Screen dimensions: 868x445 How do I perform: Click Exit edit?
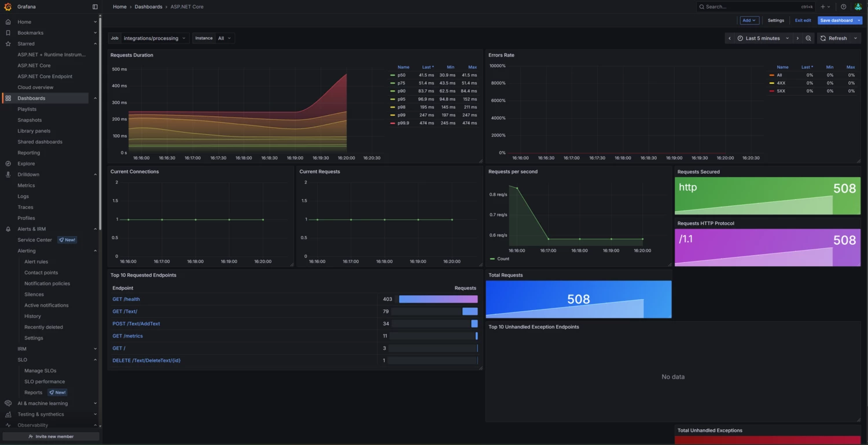click(x=803, y=20)
